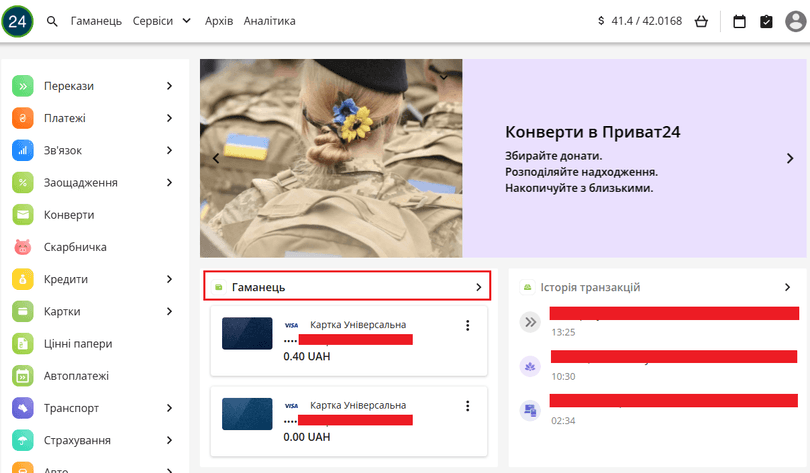Viewport: 810px width, 473px height.
Task: Open the shopping basket icon
Action: 701,21
